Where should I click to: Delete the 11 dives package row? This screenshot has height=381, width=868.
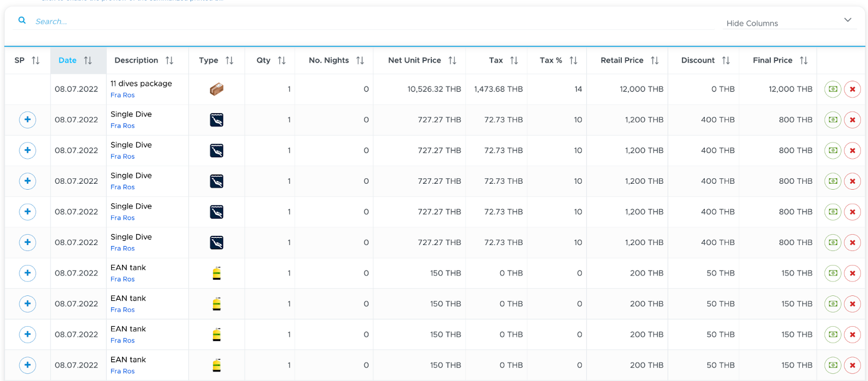[x=852, y=89]
